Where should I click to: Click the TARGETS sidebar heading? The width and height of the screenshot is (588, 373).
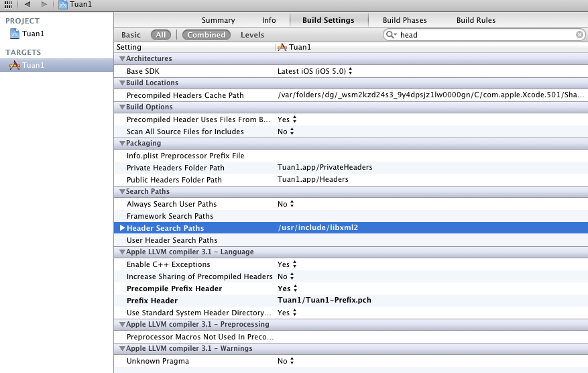pyautogui.click(x=23, y=52)
